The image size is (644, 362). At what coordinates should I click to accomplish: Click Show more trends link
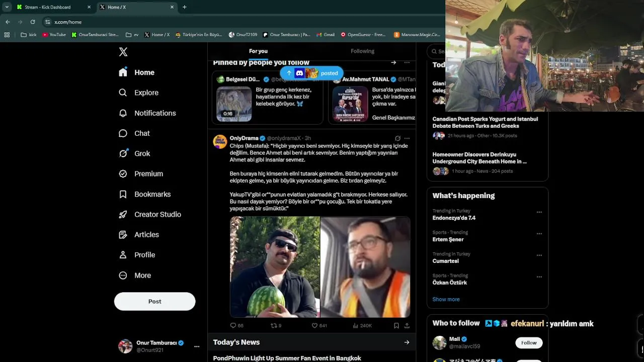pos(446,299)
